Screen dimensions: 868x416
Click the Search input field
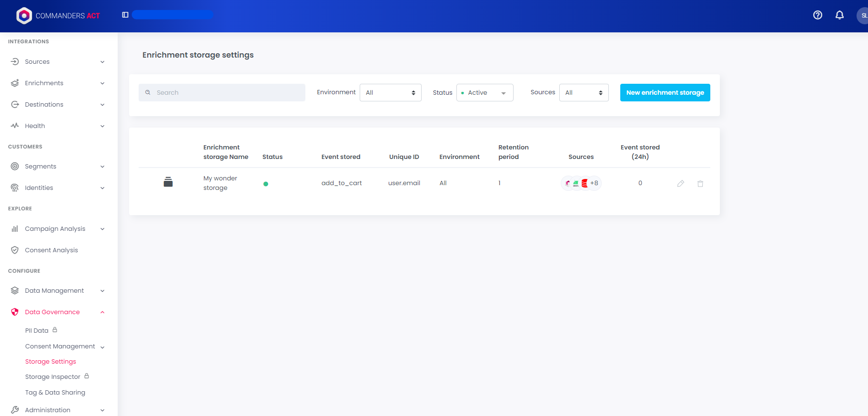pos(222,93)
